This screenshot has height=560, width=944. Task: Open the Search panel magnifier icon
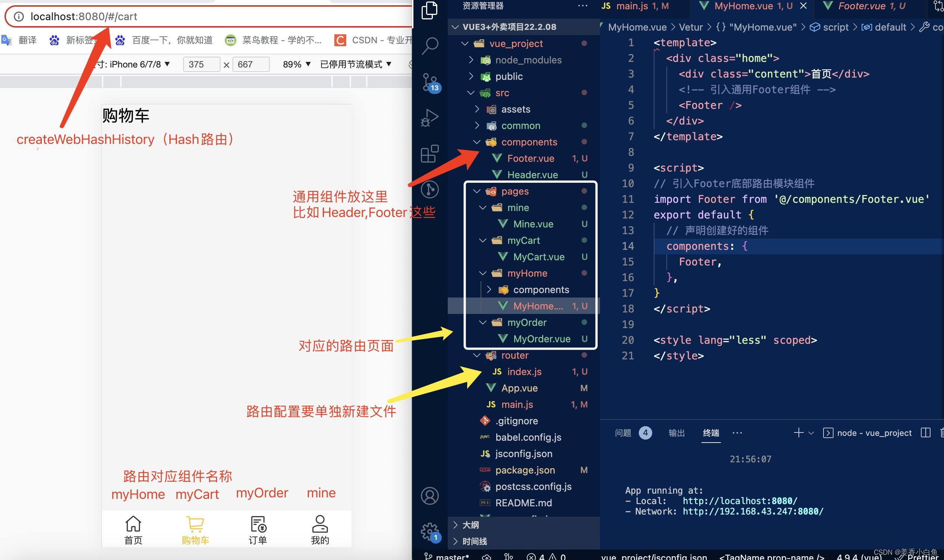pos(430,46)
